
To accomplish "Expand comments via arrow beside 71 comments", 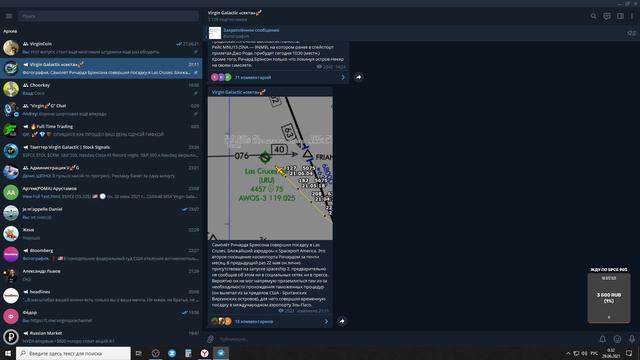I will tap(343, 77).
